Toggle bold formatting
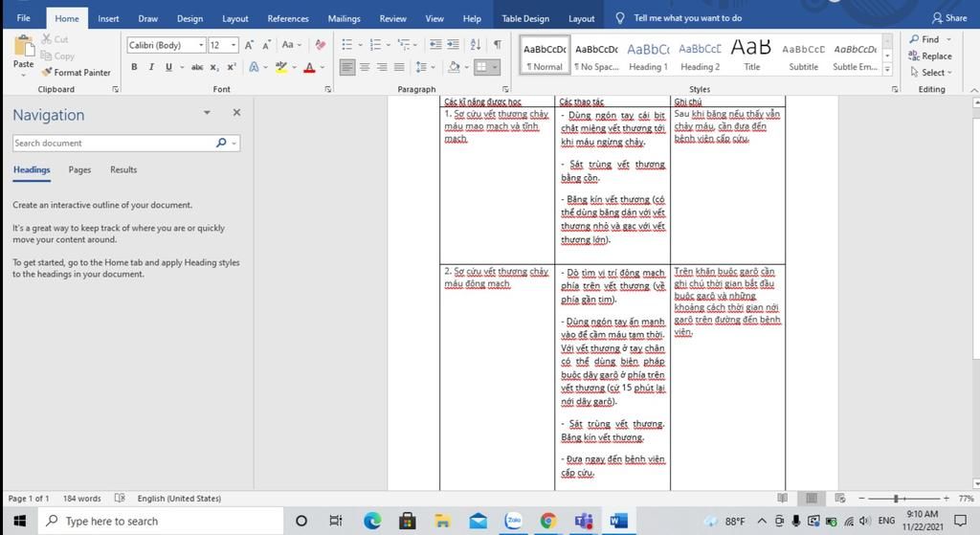This screenshot has height=535, width=980. (134, 67)
